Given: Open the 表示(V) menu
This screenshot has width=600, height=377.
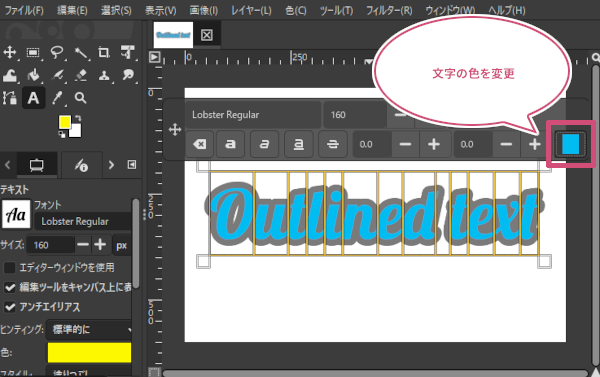Looking at the screenshot, I should [x=161, y=10].
